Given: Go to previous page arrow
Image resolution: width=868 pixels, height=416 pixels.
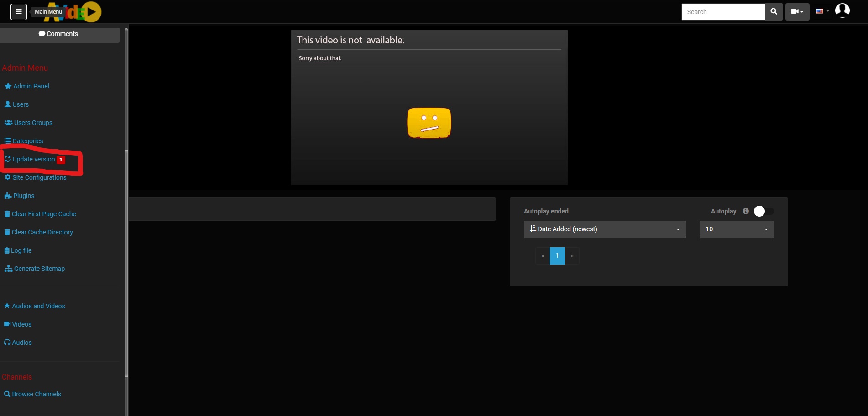Looking at the screenshot, I should [x=543, y=256].
